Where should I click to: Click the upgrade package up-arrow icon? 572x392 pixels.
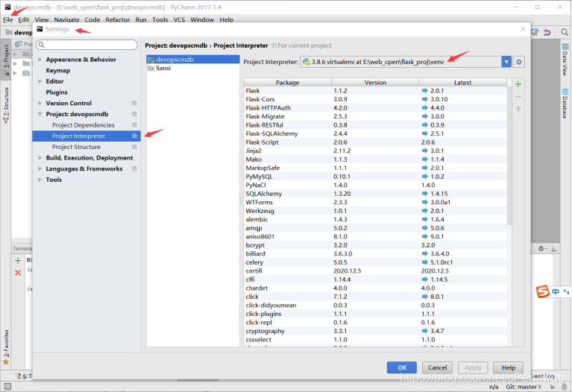tap(518, 109)
